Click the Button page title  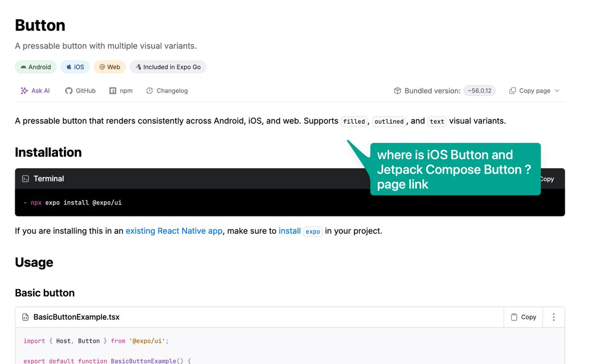click(x=40, y=25)
